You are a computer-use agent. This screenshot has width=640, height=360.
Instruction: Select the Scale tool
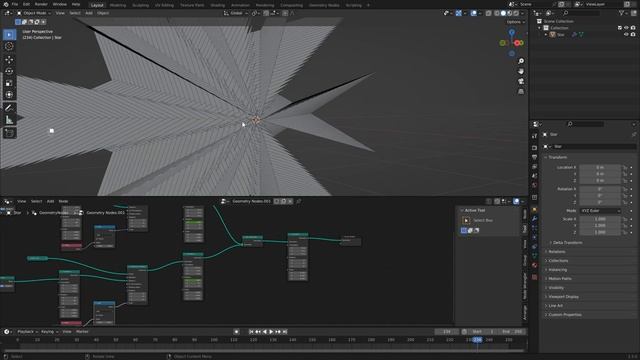pyautogui.click(x=9, y=83)
